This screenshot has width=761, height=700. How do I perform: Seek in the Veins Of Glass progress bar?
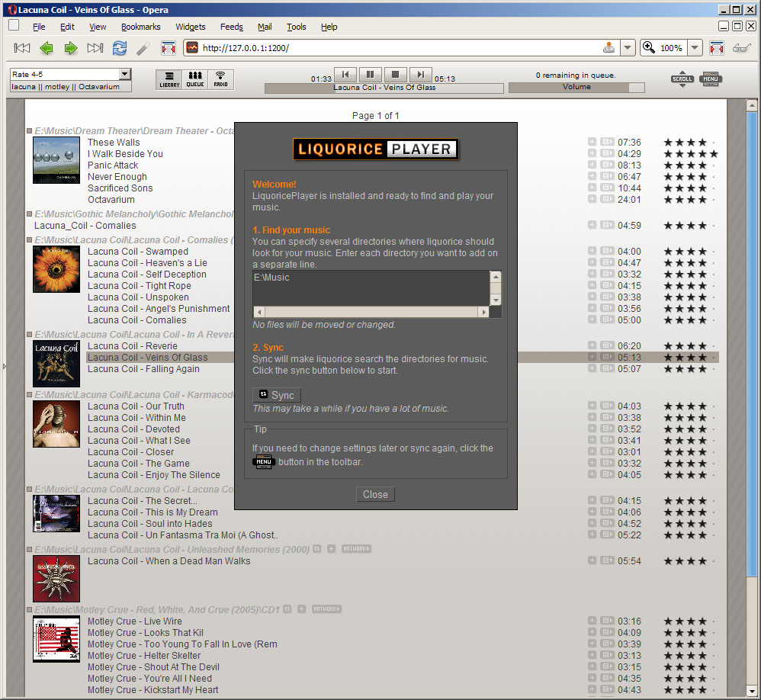(x=384, y=88)
